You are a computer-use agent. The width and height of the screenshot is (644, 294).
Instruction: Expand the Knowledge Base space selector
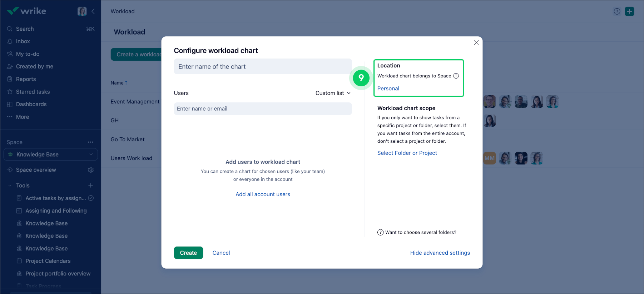click(x=51, y=154)
